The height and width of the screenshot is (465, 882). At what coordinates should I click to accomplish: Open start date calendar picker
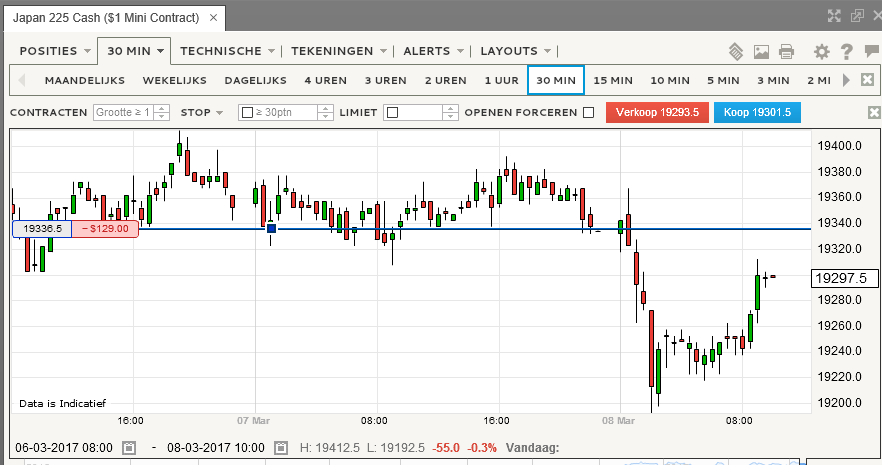point(129,448)
